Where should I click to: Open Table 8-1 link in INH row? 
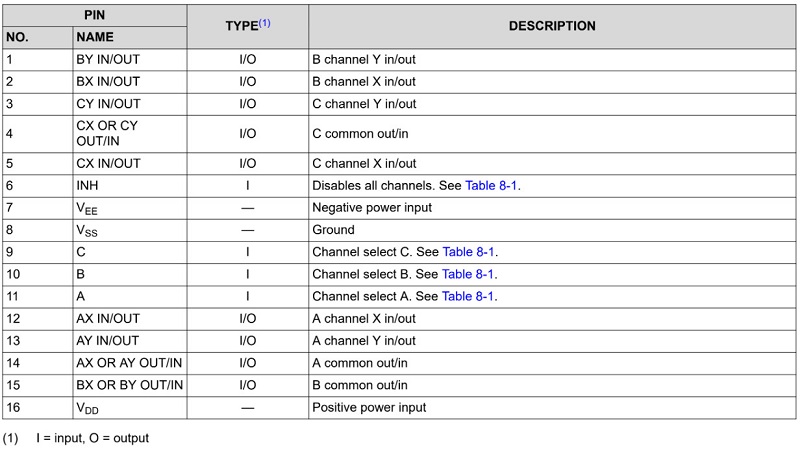[x=491, y=186]
